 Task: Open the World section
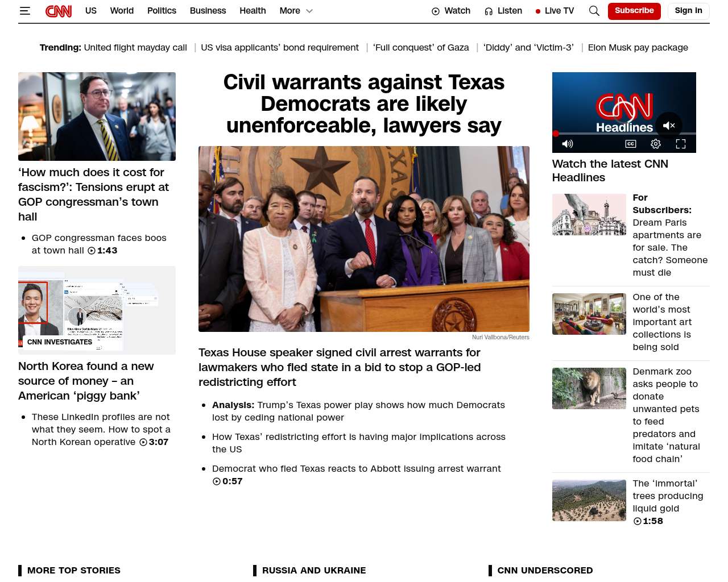(x=122, y=11)
